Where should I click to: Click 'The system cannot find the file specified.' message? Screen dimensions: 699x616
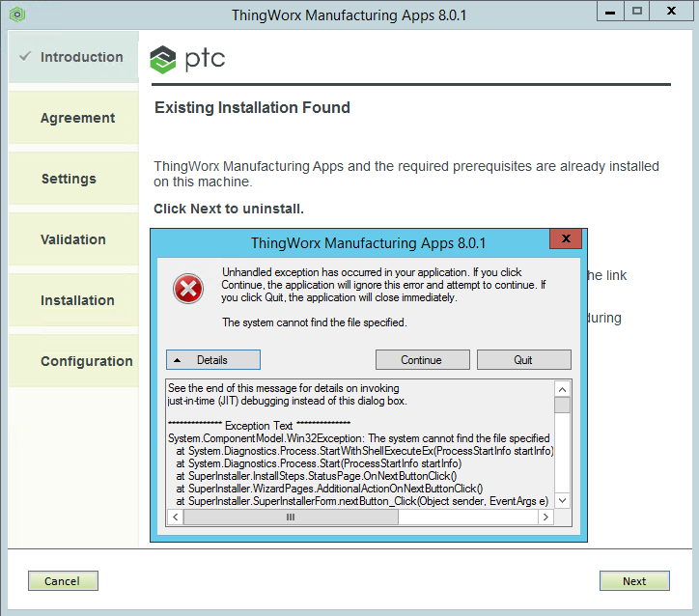(315, 322)
